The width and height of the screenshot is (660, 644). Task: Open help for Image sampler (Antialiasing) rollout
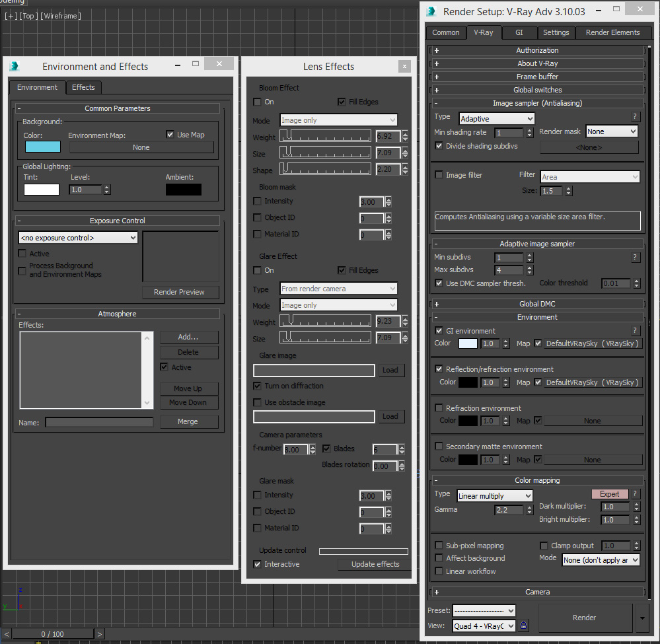pos(635,117)
